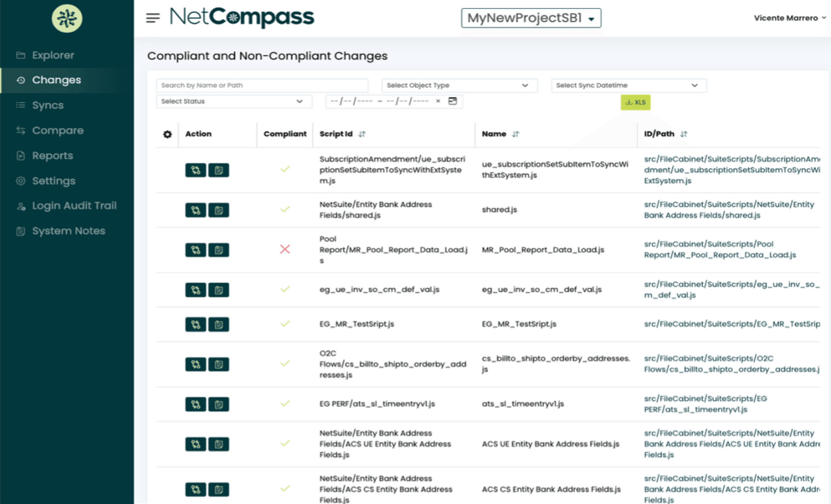Open the Select Status dropdown
This screenshot has height=504, width=831.
coord(234,101)
